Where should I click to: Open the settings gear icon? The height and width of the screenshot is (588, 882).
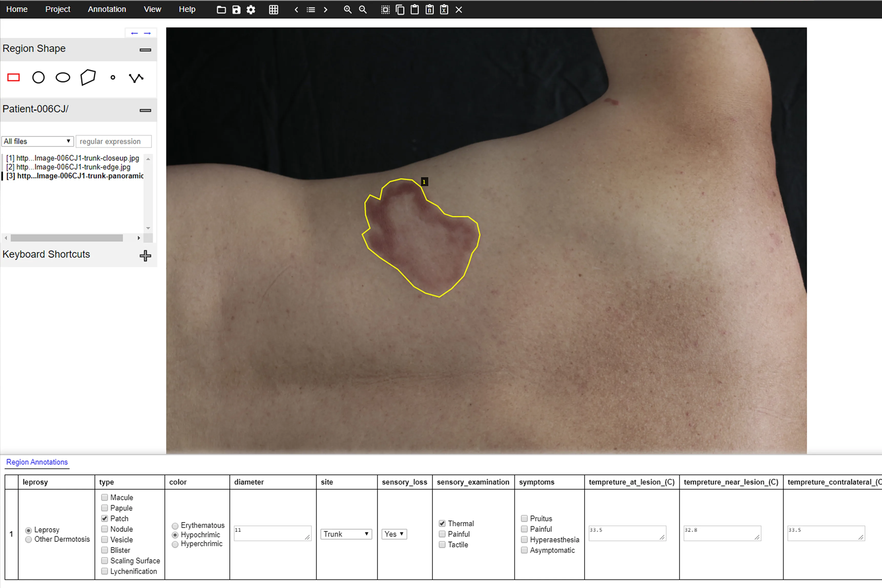click(251, 10)
